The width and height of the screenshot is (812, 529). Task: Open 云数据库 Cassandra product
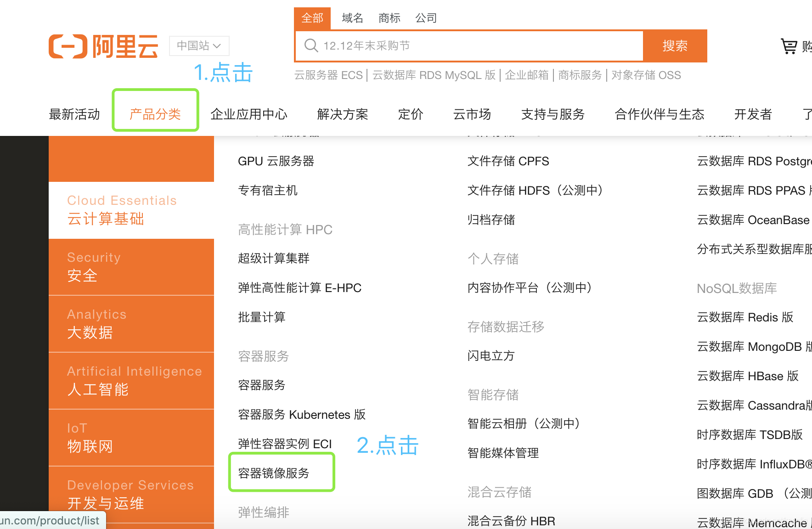pyautogui.click(x=754, y=405)
